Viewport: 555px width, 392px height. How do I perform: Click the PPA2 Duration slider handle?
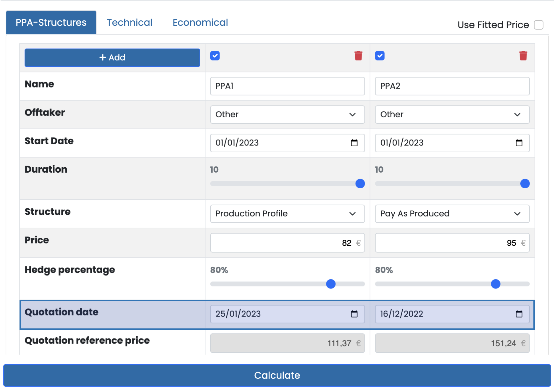point(525,184)
